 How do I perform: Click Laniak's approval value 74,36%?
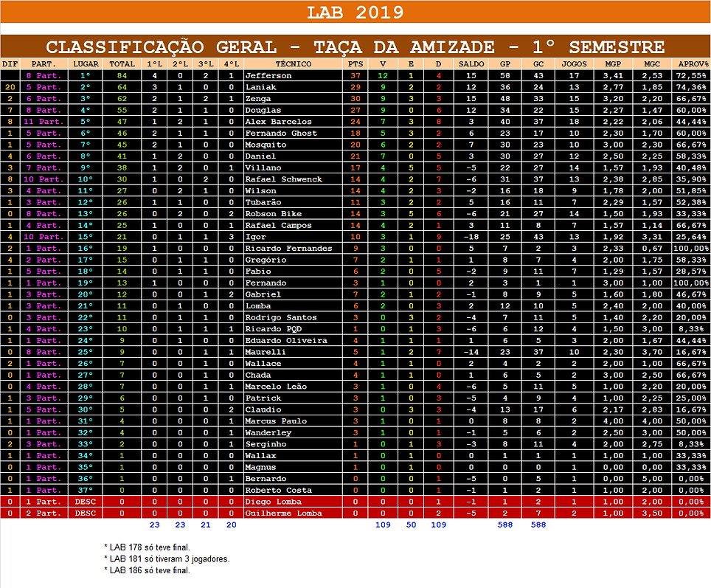tap(690, 87)
